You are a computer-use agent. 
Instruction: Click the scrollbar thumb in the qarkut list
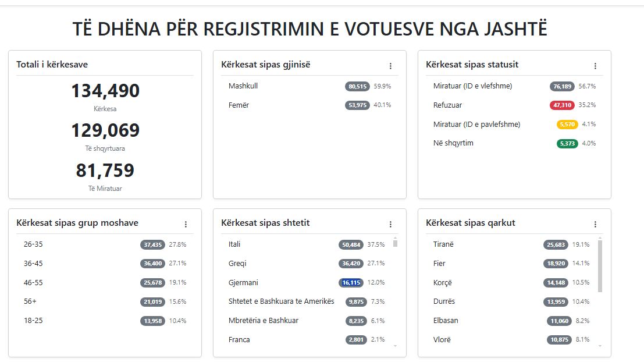pyautogui.click(x=600, y=265)
